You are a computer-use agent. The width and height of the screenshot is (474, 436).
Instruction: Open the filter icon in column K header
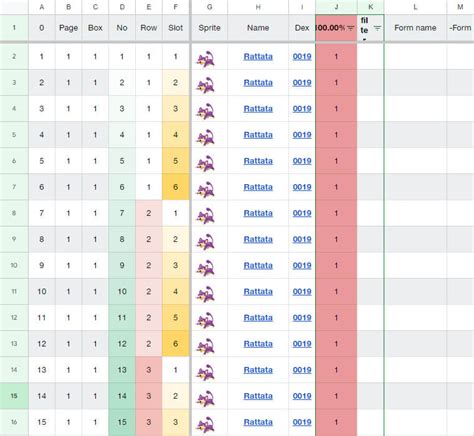point(377,28)
